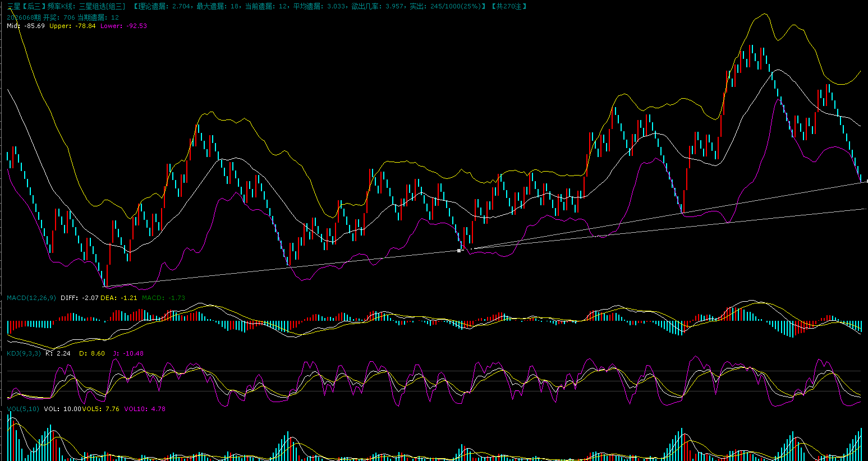
Task: Click the yellow DEA value label
Action: click(119, 298)
